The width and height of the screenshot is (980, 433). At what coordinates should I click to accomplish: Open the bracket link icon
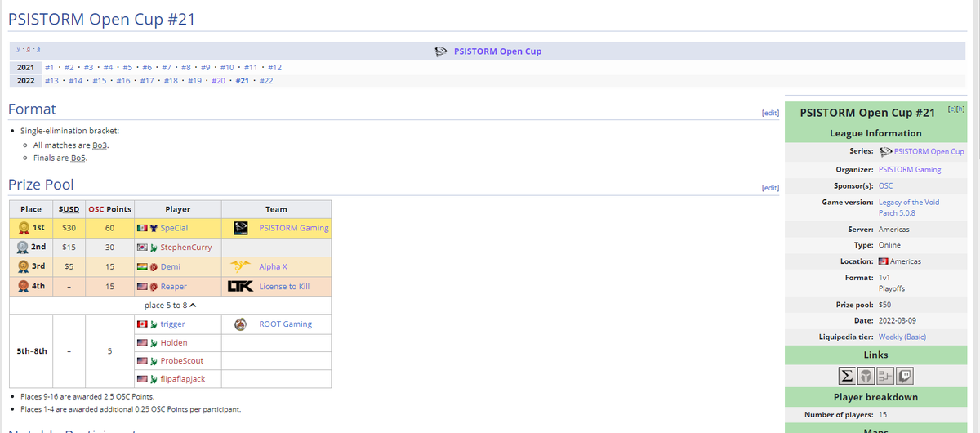point(885,377)
